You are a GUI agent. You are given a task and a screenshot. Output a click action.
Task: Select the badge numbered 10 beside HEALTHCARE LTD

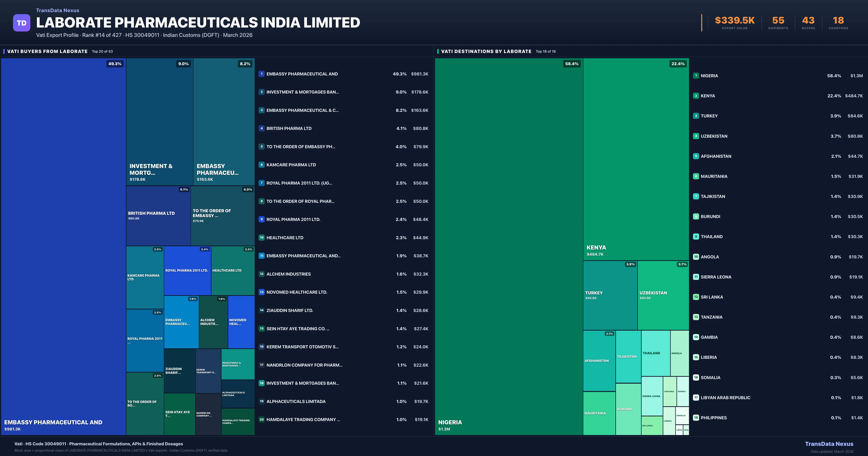point(261,237)
